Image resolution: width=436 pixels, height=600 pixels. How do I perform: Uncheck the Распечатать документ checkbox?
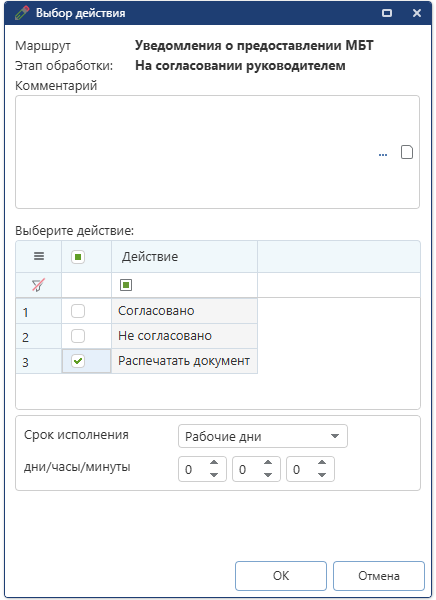coord(78,361)
